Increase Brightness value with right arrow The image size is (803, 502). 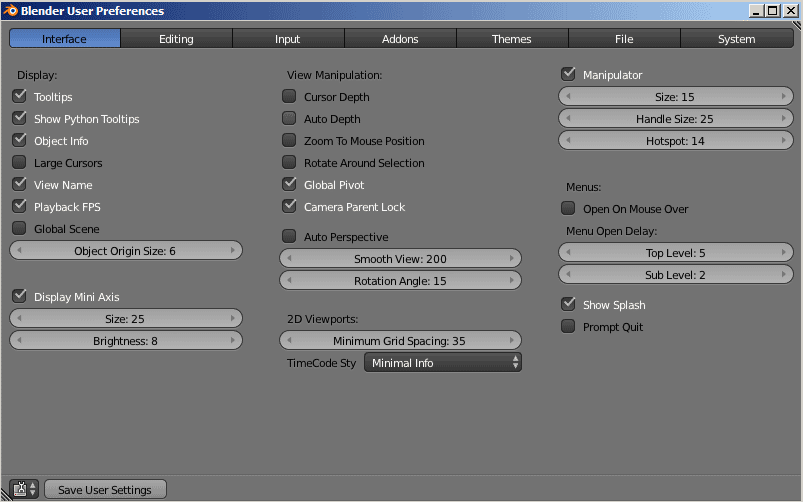point(233,341)
